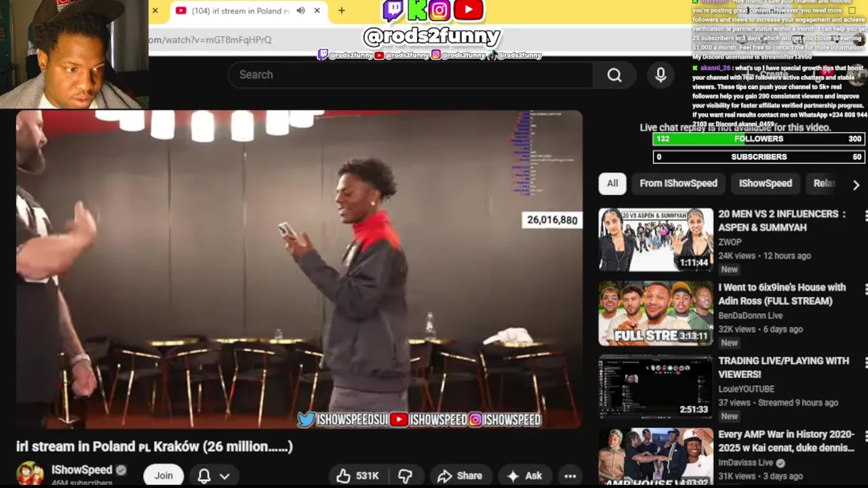Activate voice search microphone

[x=660, y=75]
